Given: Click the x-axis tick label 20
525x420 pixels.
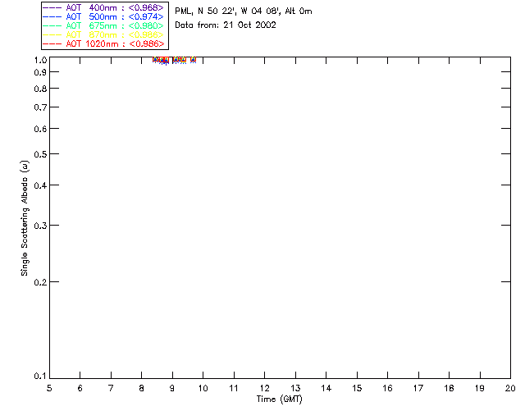Looking at the screenshot, I should pyautogui.click(x=510, y=388).
